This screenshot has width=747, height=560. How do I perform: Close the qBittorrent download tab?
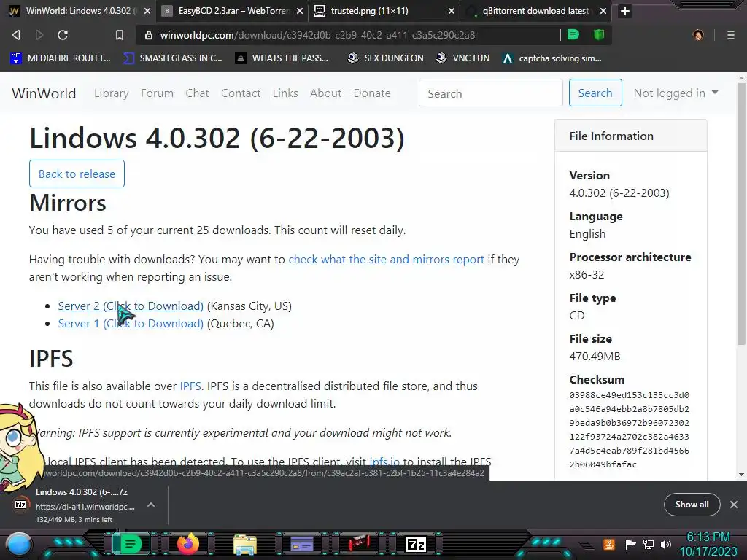[603, 11]
